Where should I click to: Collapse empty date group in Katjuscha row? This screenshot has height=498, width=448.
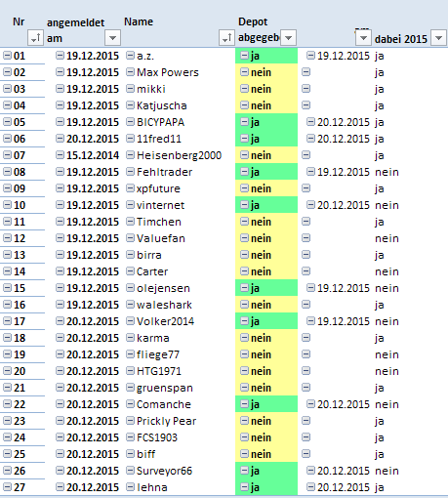(x=305, y=105)
